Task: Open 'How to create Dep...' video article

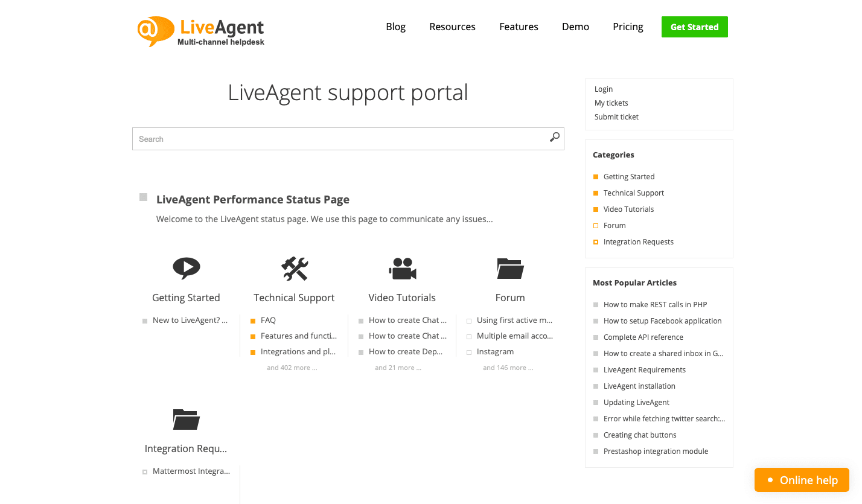Action: click(406, 351)
